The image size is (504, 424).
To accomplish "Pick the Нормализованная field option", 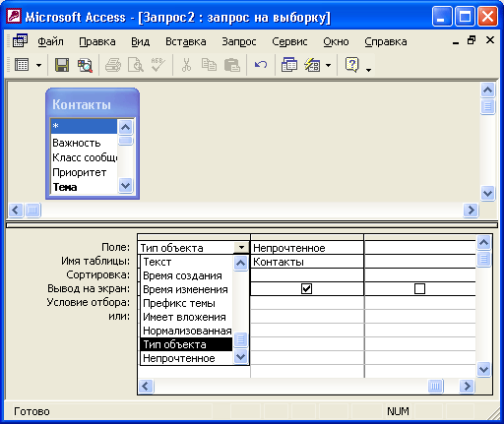I will [x=186, y=331].
